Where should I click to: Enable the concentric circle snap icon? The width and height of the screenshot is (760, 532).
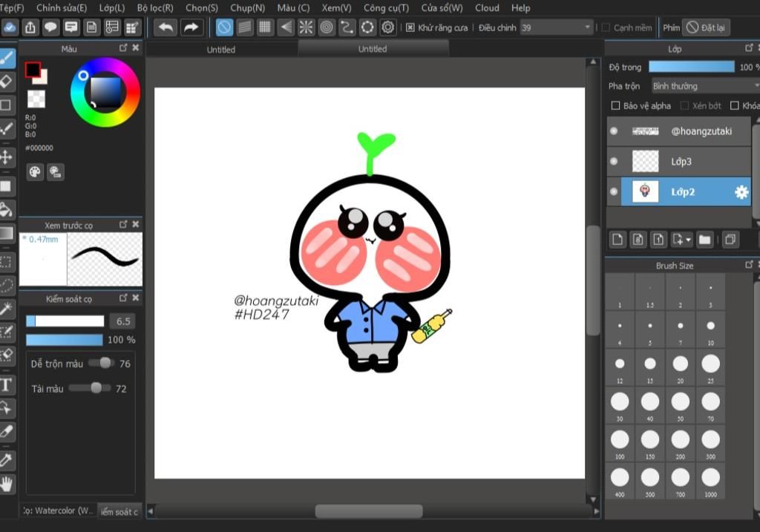pyautogui.click(x=327, y=27)
